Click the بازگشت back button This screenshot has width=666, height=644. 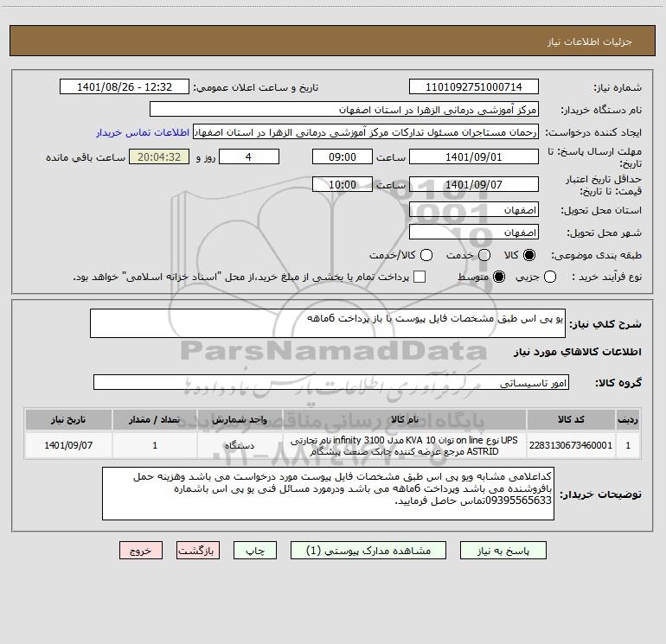pos(198,551)
